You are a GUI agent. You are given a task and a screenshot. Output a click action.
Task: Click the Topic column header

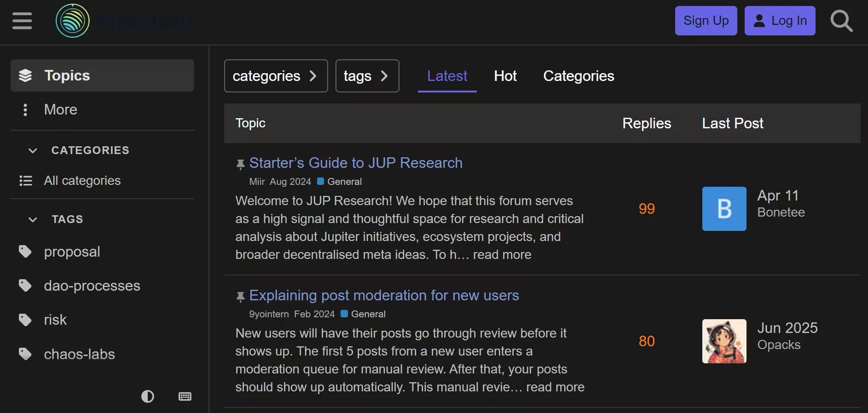point(250,123)
